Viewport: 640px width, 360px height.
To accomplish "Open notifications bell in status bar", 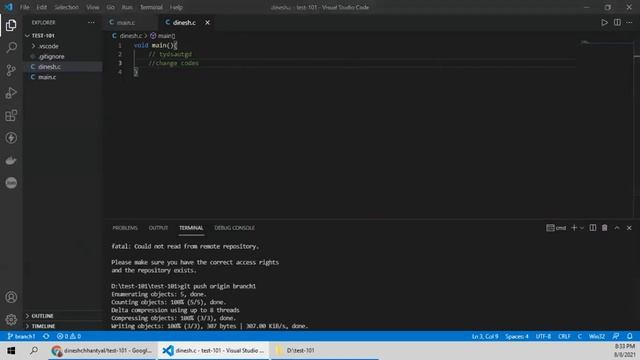I will tap(630, 336).
